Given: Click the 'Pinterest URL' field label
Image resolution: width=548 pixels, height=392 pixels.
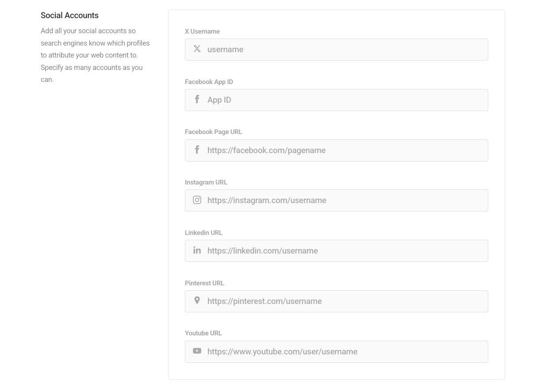Looking at the screenshot, I should pyautogui.click(x=204, y=283).
